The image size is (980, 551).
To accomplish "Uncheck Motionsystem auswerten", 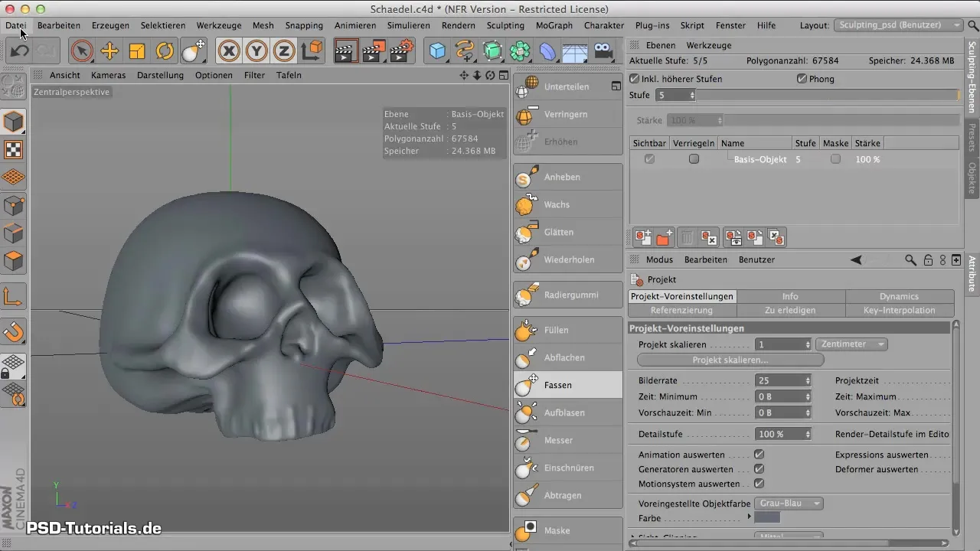I will pos(759,484).
